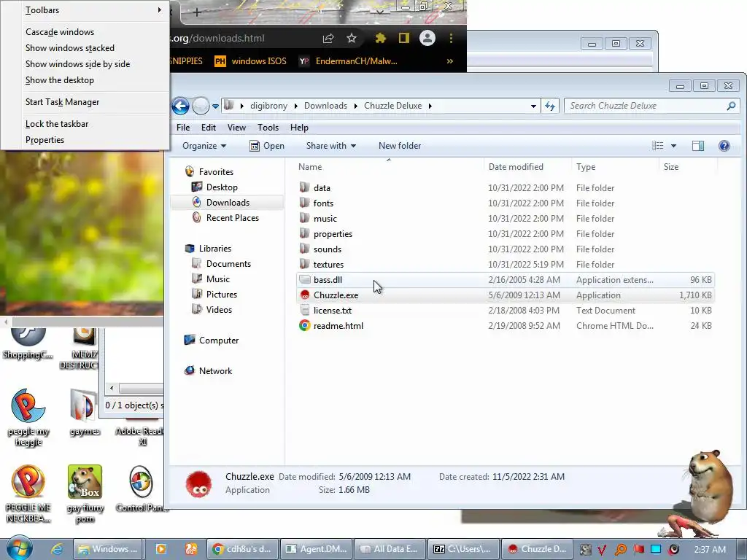The height and width of the screenshot is (560, 747).
Task: Expand the address bar history dropdown
Action: (x=533, y=106)
